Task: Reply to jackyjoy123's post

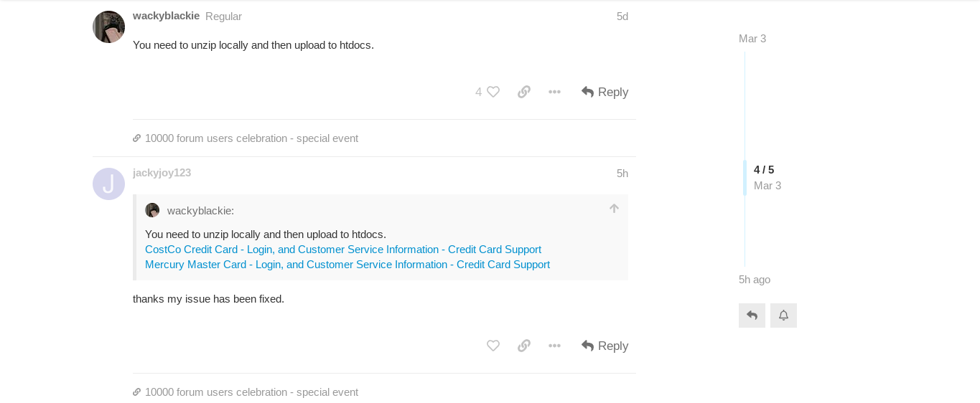Action: pyautogui.click(x=605, y=346)
